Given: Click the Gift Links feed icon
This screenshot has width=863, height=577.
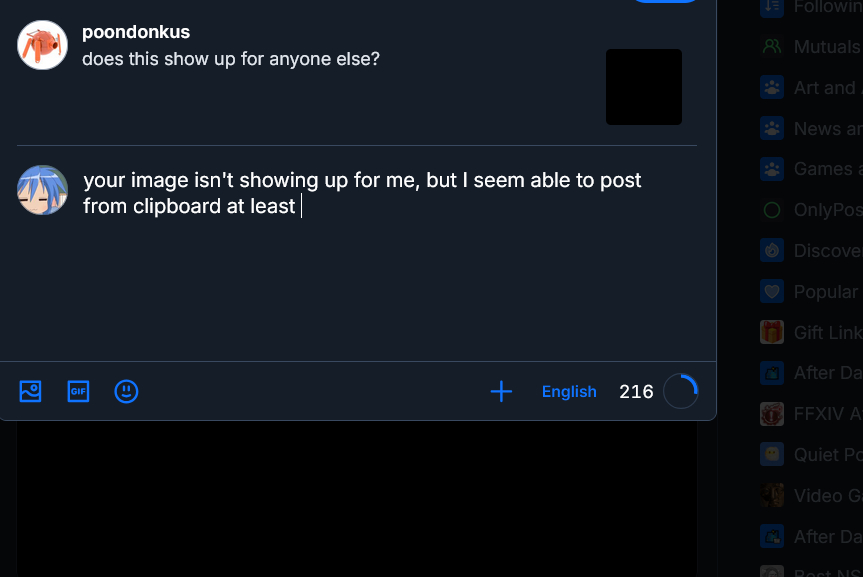Looking at the screenshot, I should (x=771, y=332).
